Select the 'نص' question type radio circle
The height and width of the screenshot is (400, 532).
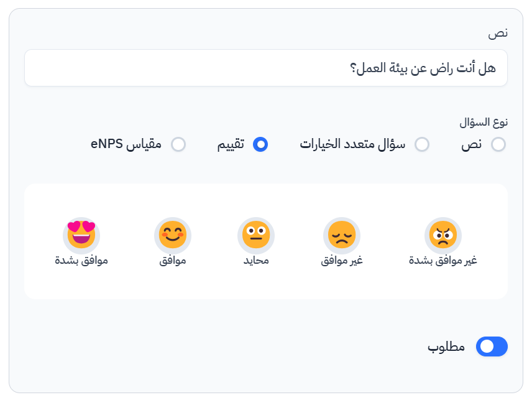[498, 145]
